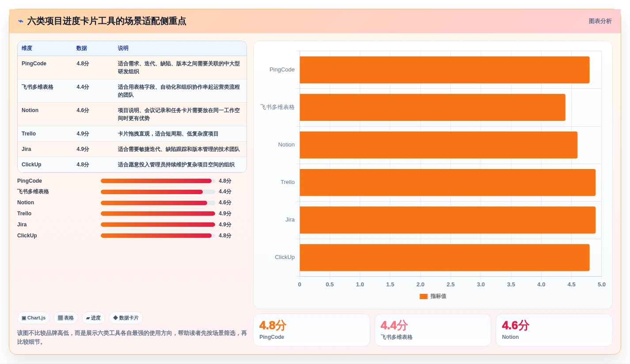Select the 进度 tag chip
The image size is (630, 364).
click(x=93, y=318)
